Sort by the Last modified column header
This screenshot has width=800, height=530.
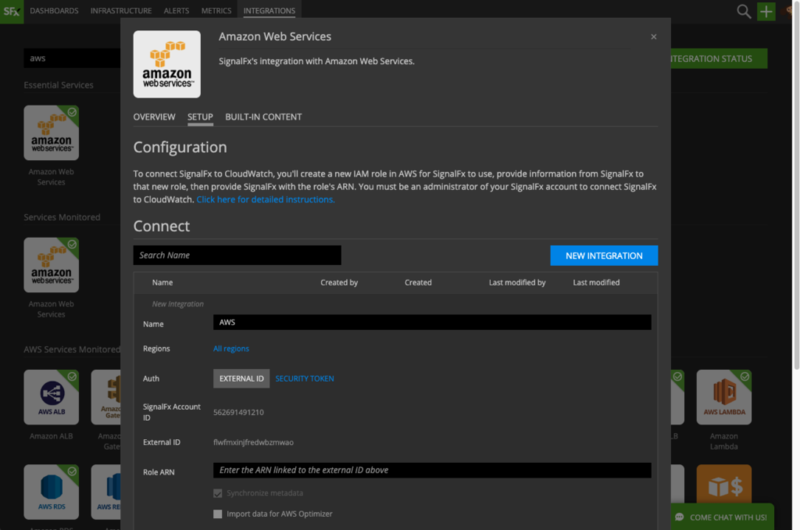pos(596,283)
